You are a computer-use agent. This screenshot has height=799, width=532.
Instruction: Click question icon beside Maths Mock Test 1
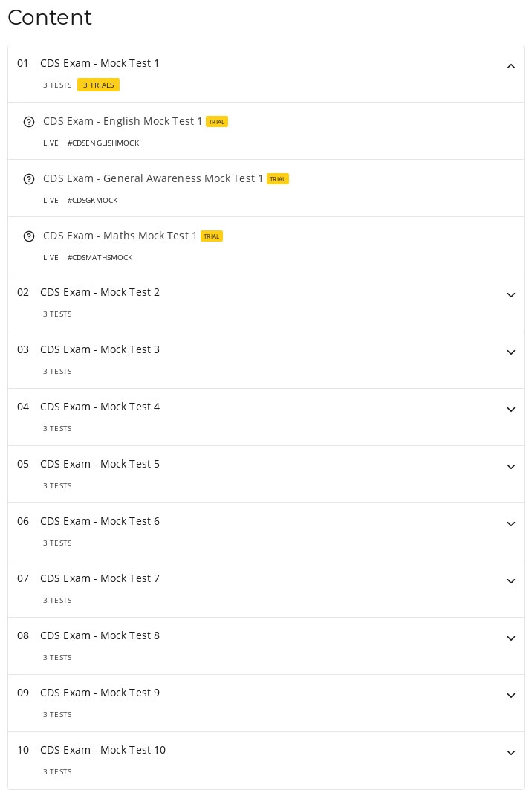29,236
